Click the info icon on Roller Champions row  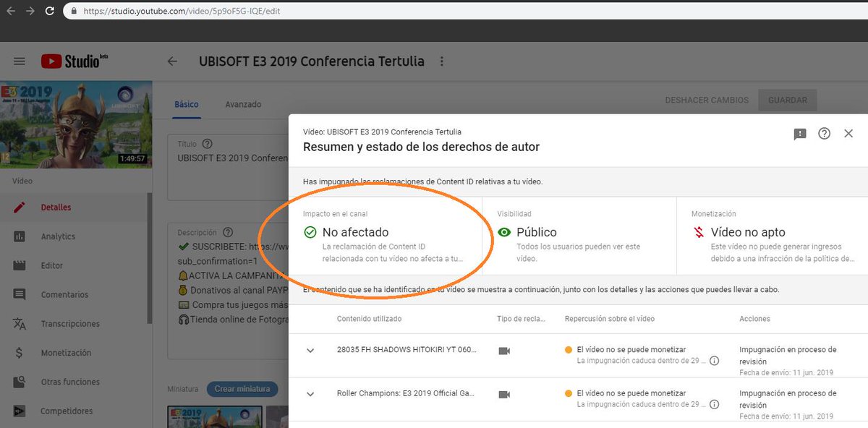point(714,405)
